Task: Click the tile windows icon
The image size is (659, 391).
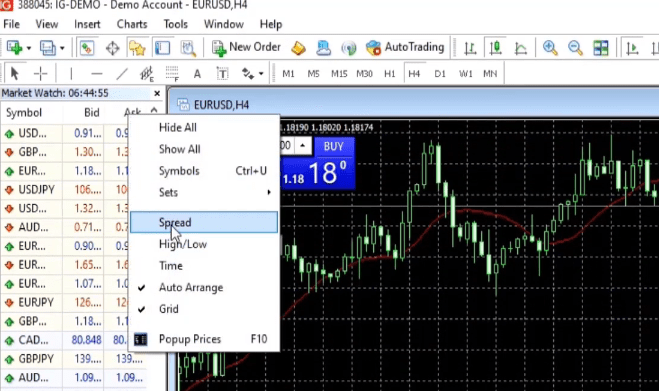Action: point(601,48)
